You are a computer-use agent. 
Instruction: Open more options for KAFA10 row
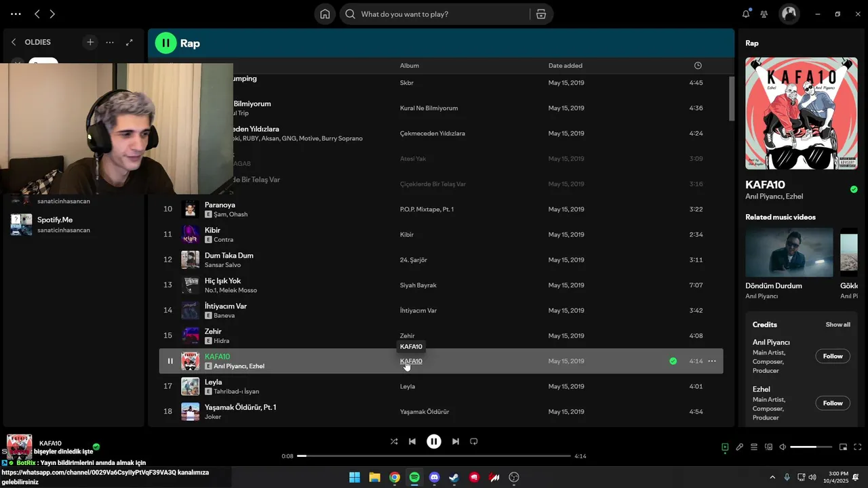[712, 361]
